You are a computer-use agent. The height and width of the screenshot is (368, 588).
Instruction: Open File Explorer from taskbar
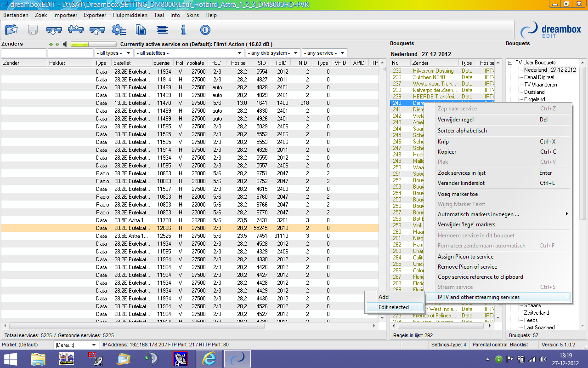38,359
